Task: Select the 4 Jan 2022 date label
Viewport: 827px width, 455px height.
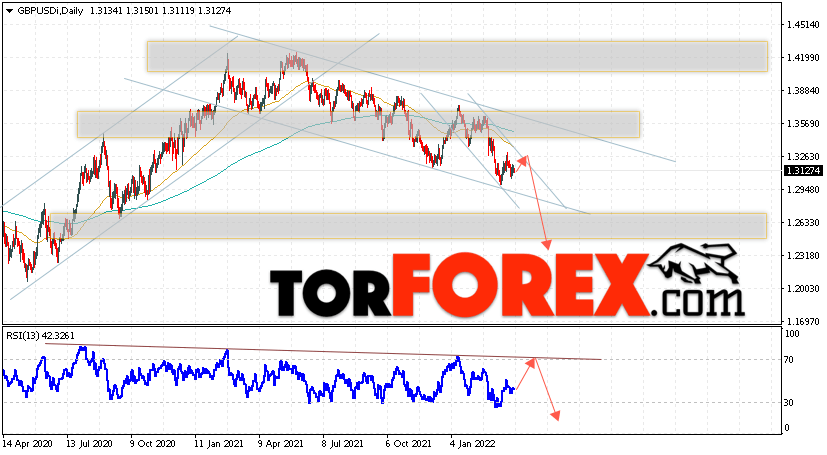Action: (x=472, y=444)
